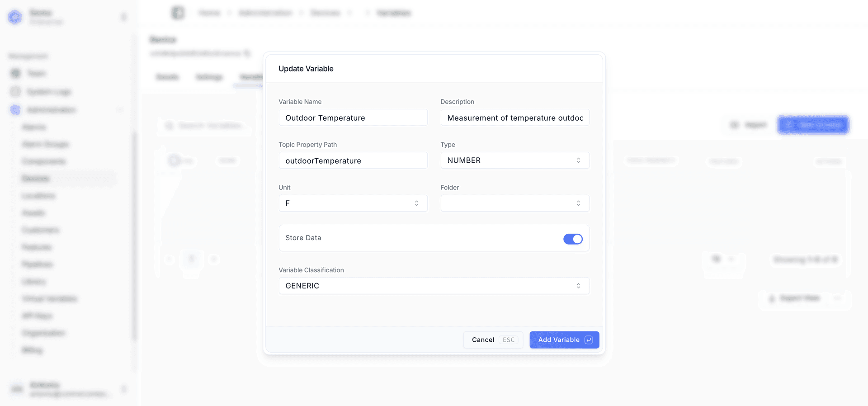The image size is (868, 406).
Task: Click the enter-key icon on Add Variable
Action: (589, 340)
